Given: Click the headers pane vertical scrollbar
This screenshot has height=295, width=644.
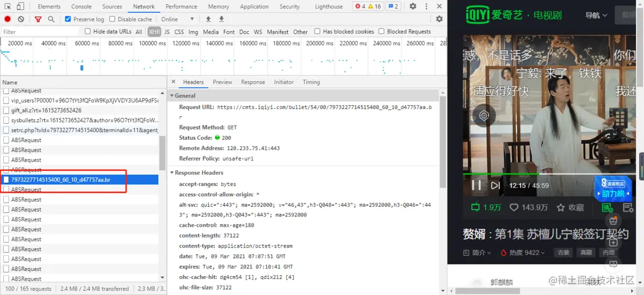Looking at the screenshot, I should 443,142.
